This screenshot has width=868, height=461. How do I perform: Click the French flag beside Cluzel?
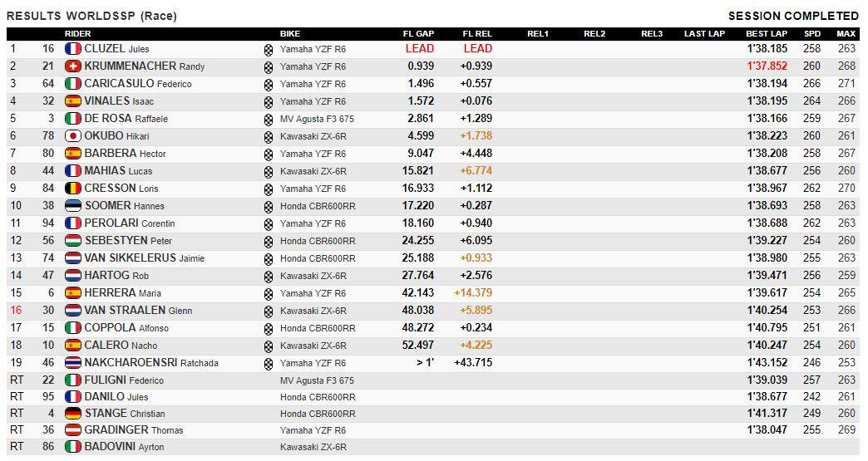point(72,49)
